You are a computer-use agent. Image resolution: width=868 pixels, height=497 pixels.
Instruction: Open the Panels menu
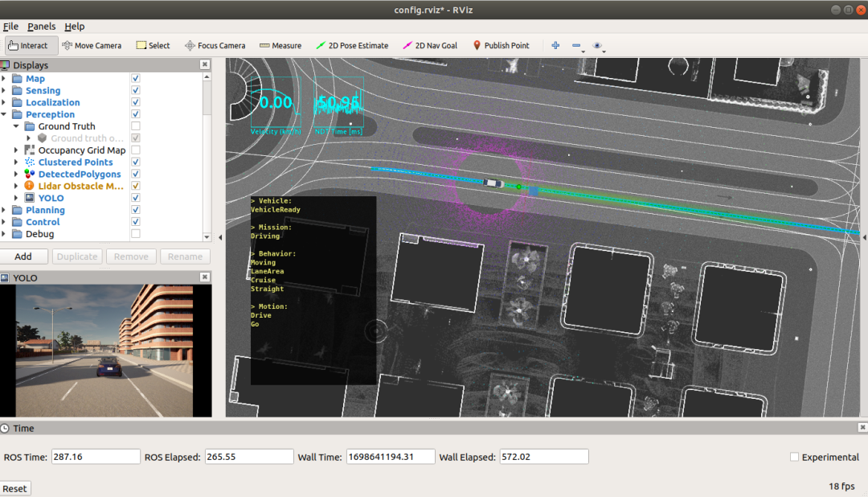pos(41,27)
